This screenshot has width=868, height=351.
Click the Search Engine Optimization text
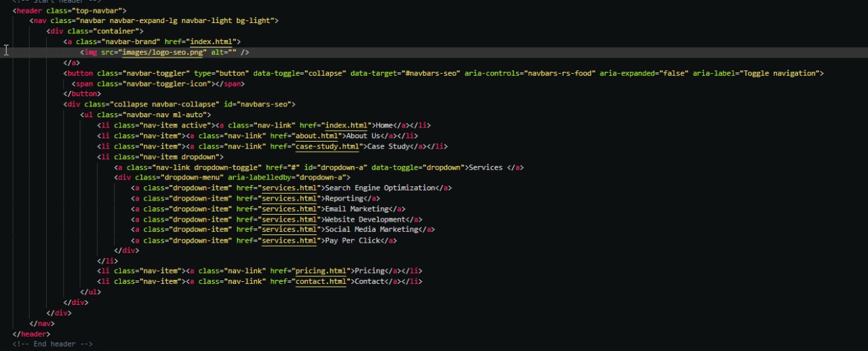point(380,188)
